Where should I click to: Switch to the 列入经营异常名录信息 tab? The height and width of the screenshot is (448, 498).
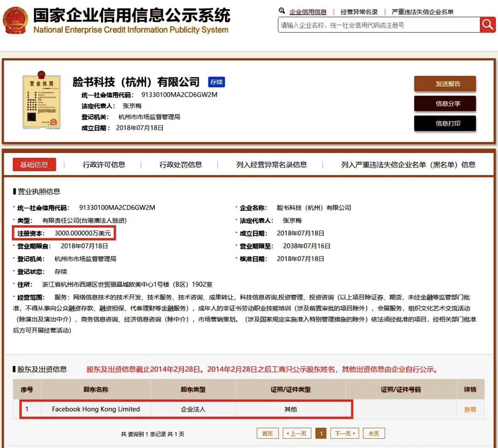(x=272, y=165)
